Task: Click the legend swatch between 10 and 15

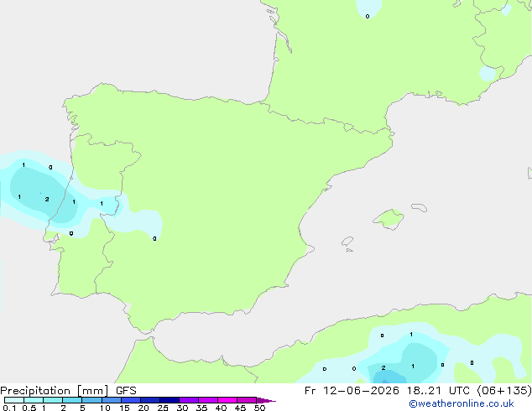Action: (x=112, y=400)
